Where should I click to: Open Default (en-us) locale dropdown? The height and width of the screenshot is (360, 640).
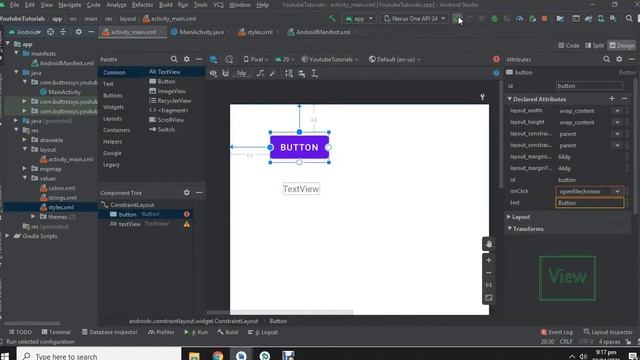coord(394,59)
